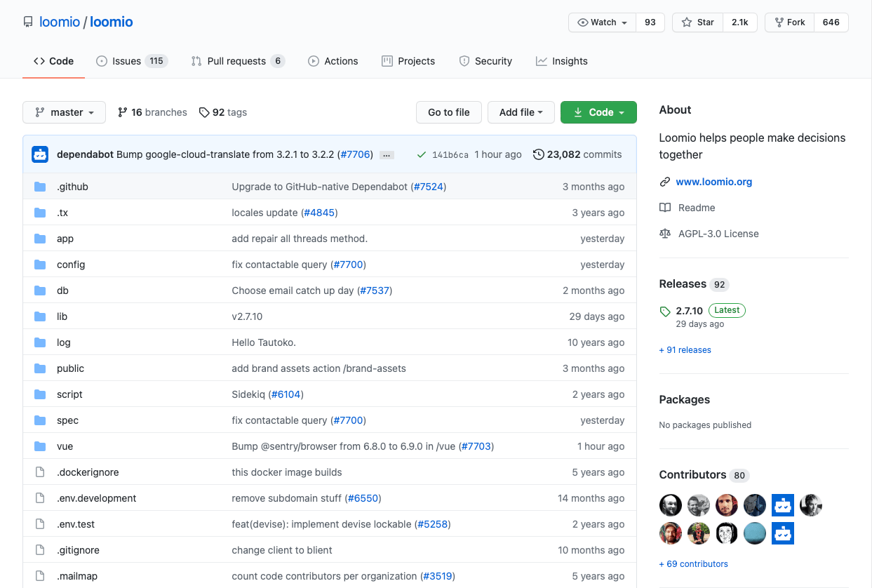Image resolution: width=872 pixels, height=588 pixels.
Task: Open the master branch dropdown
Action: pyautogui.click(x=65, y=112)
